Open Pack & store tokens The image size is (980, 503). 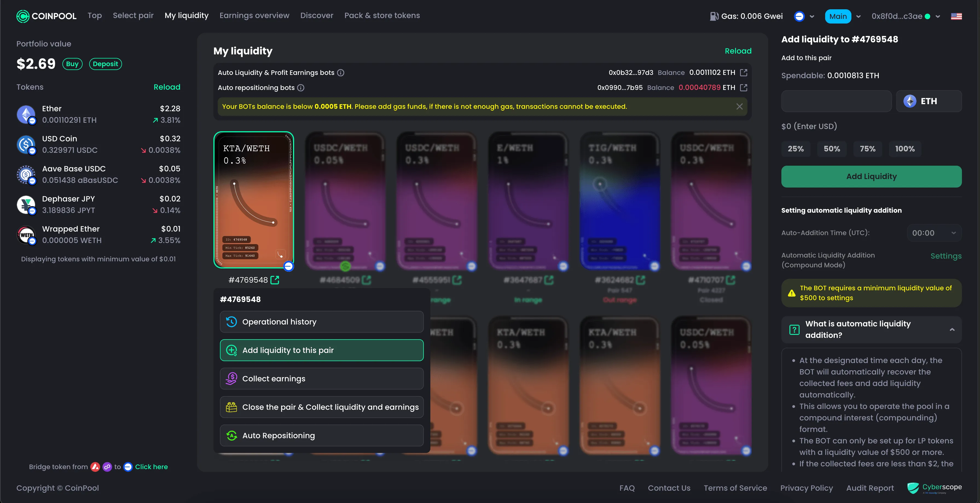(x=382, y=16)
